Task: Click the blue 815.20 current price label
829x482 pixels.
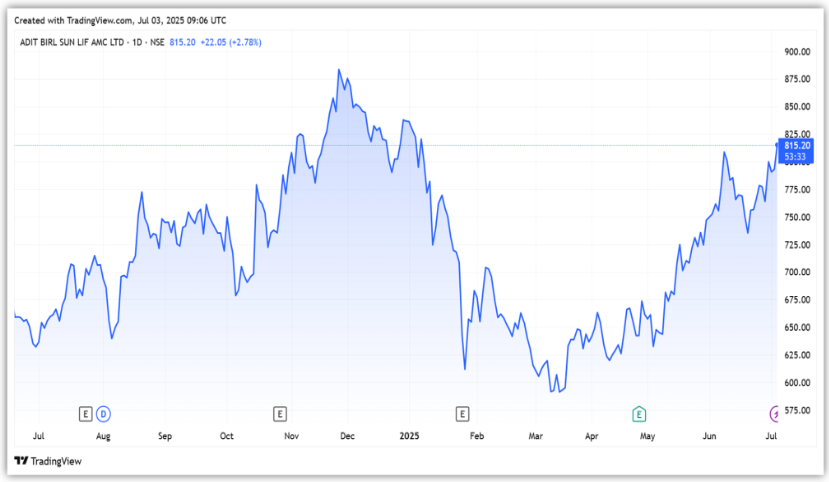Action: [x=797, y=146]
